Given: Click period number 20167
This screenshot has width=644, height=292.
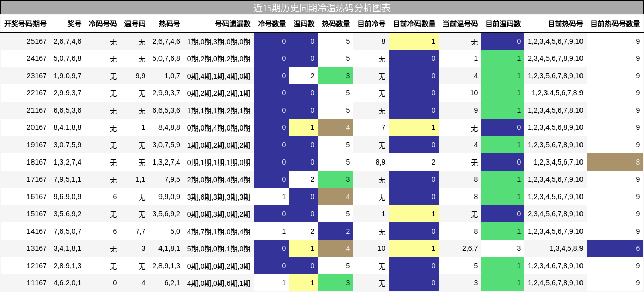Looking at the screenshot, I should [x=37, y=127].
